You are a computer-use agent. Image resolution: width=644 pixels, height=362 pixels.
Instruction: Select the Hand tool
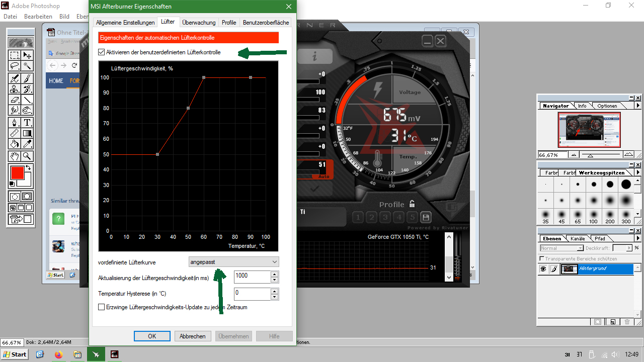(x=15, y=156)
